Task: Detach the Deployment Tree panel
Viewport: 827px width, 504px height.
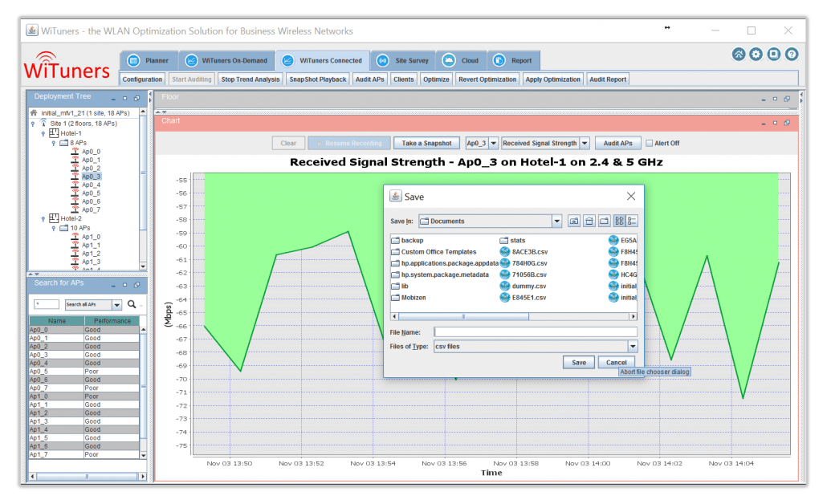Action: point(136,98)
